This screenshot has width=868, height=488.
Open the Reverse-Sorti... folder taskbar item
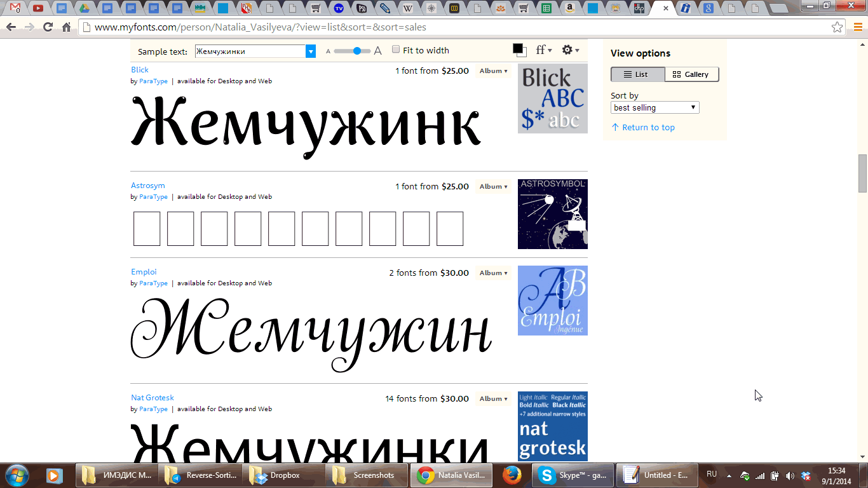(201, 475)
